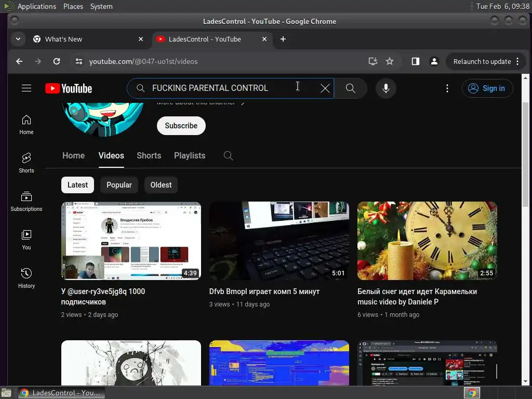
Task: Open the channel Home tab
Action: click(73, 156)
